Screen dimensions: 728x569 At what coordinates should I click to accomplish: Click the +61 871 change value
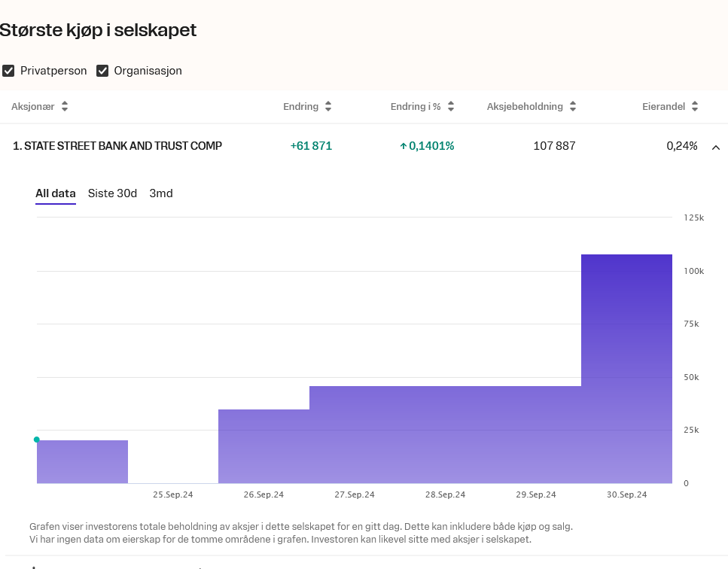click(311, 146)
